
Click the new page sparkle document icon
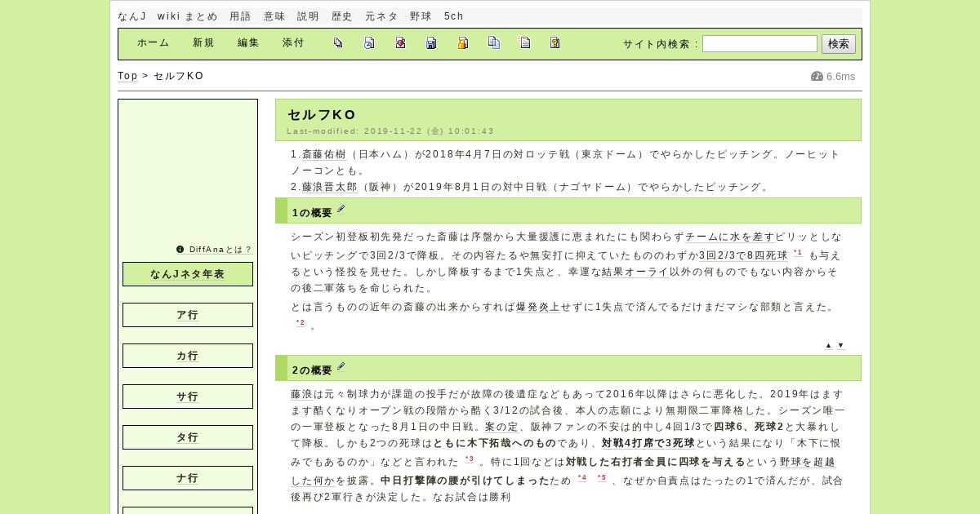click(524, 43)
